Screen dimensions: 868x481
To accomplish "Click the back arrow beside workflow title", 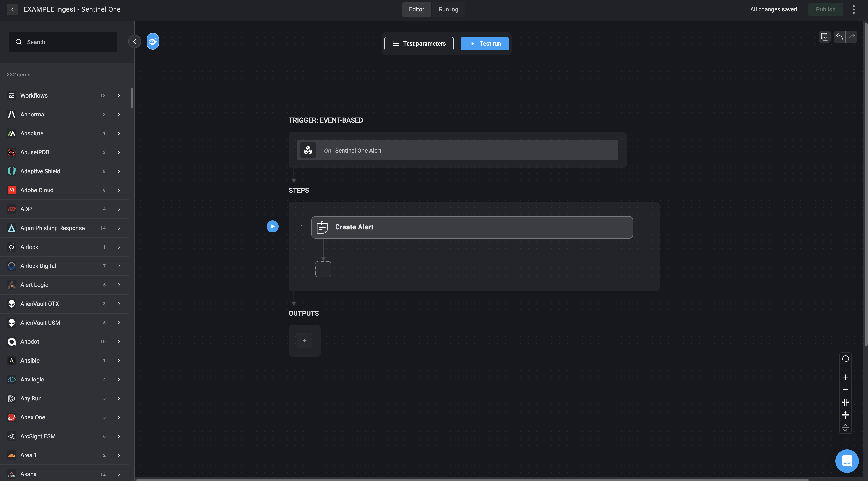I will 12,9.
